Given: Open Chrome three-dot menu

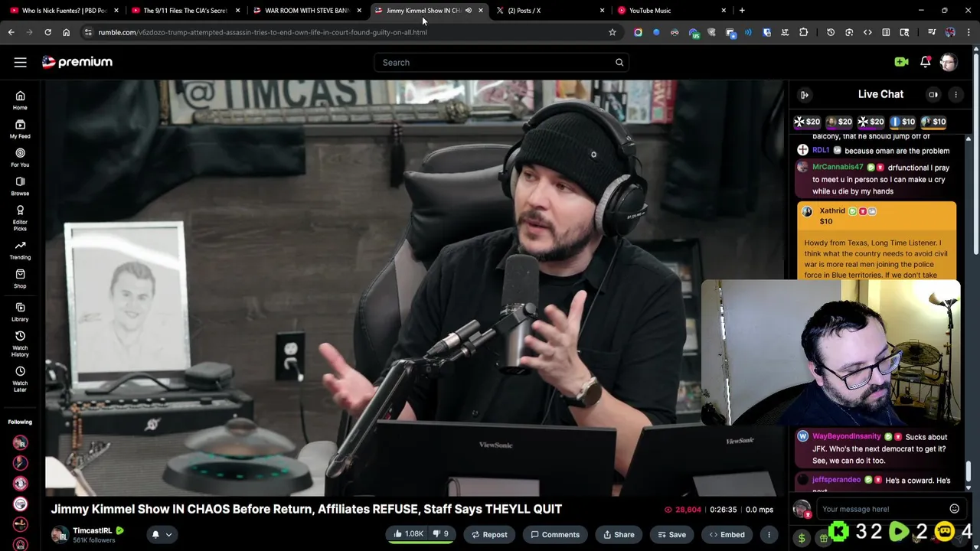Looking at the screenshot, I should click(969, 32).
